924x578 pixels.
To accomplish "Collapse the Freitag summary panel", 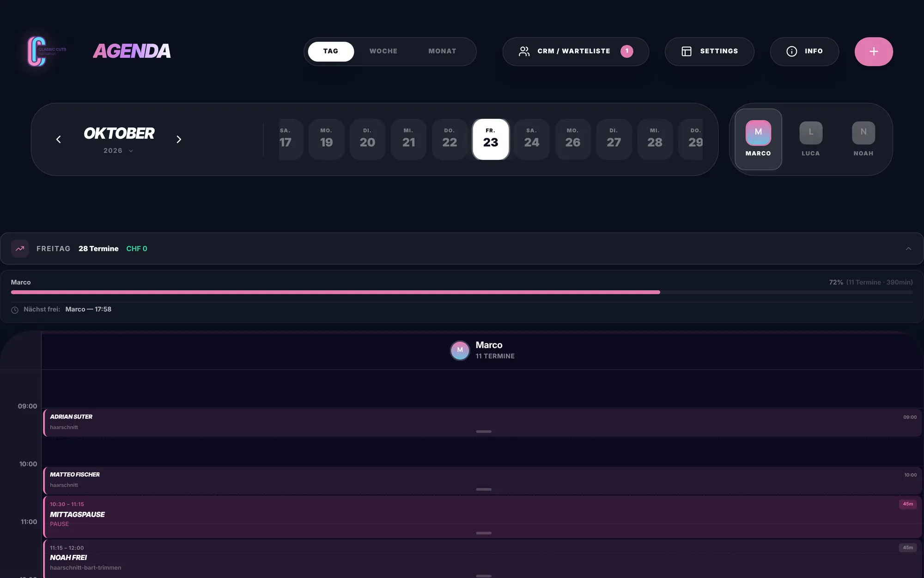I will tap(908, 249).
